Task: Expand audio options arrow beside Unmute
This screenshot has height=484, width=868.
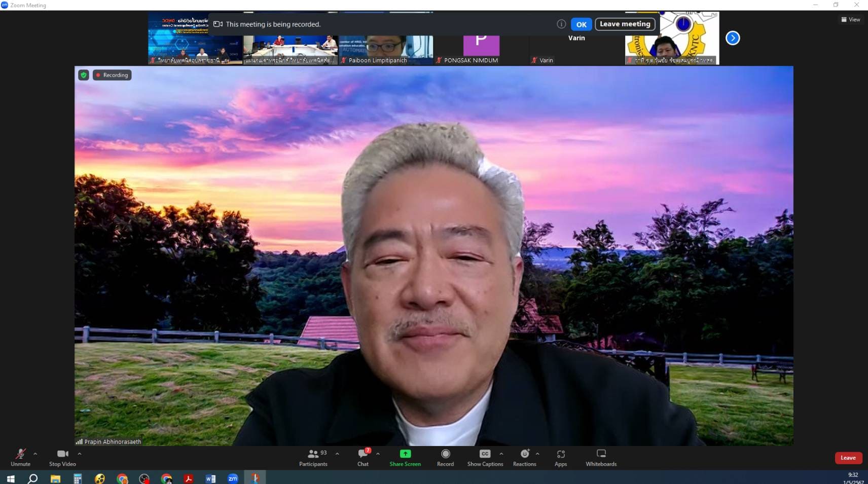Action: (35, 454)
